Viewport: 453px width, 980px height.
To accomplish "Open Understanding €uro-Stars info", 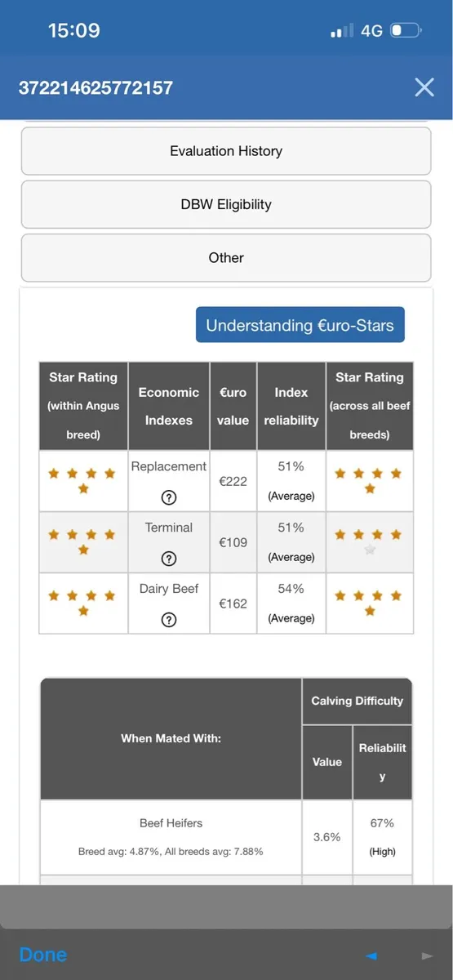I will pos(300,325).
